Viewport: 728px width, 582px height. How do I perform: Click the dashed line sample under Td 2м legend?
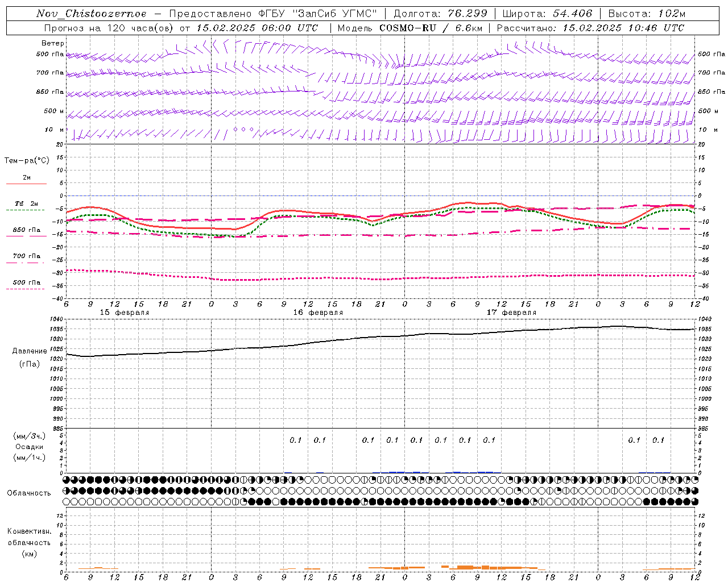click(25, 210)
